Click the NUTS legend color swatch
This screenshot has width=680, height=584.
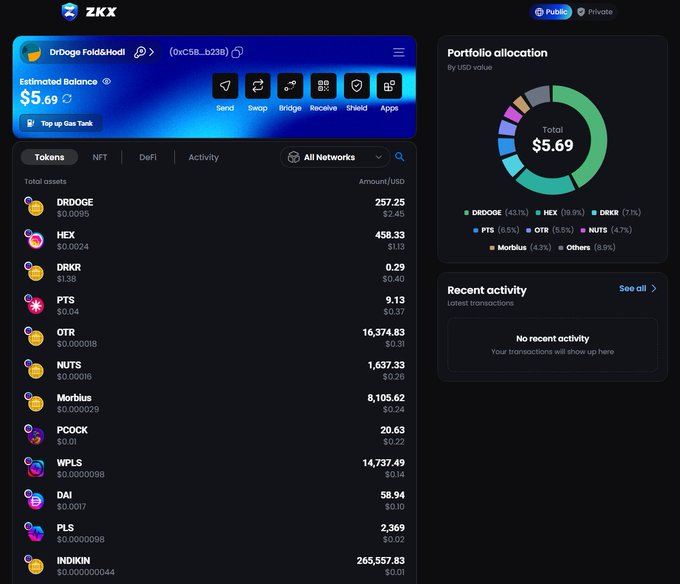pos(583,230)
